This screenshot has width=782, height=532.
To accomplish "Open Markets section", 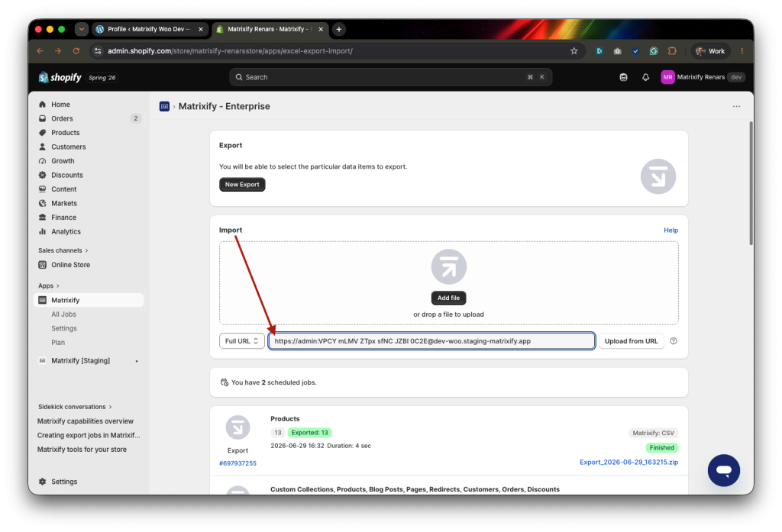I will click(x=64, y=204).
